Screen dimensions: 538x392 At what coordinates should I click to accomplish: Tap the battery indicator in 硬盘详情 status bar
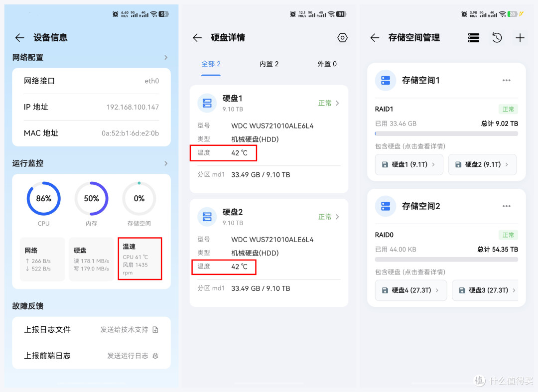(x=341, y=14)
